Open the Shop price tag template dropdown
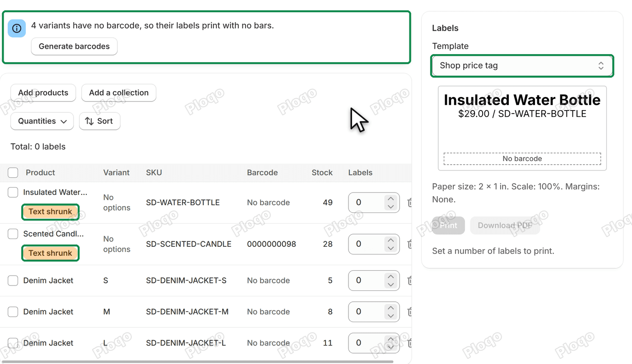This screenshot has width=632, height=364. pyautogui.click(x=522, y=66)
